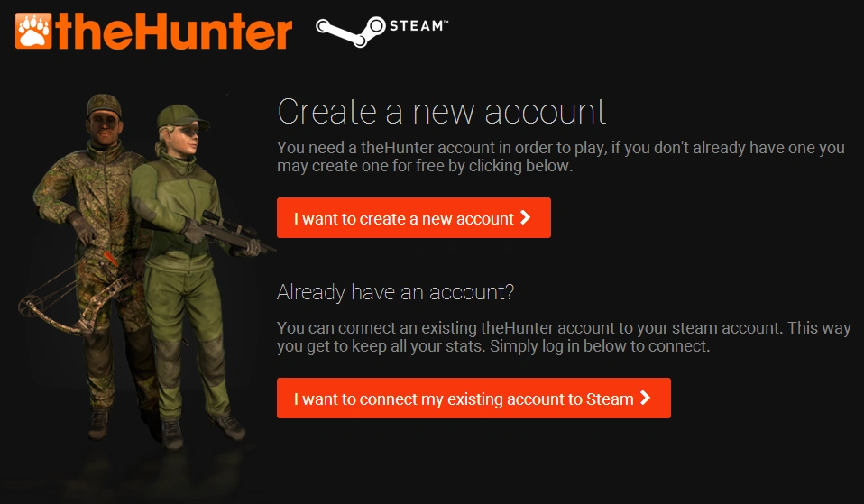
Task: Click the orange arrow on the bow
Action: coord(110,258)
